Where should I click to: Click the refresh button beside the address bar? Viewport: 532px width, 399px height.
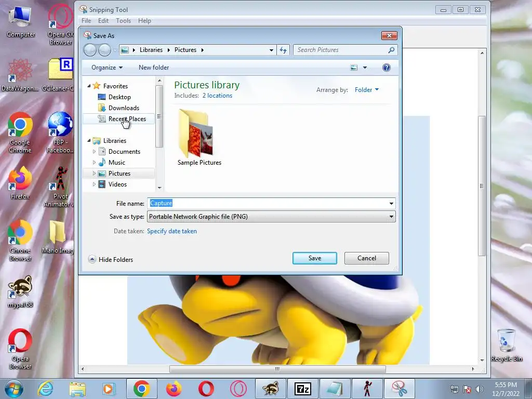pyautogui.click(x=283, y=50)
